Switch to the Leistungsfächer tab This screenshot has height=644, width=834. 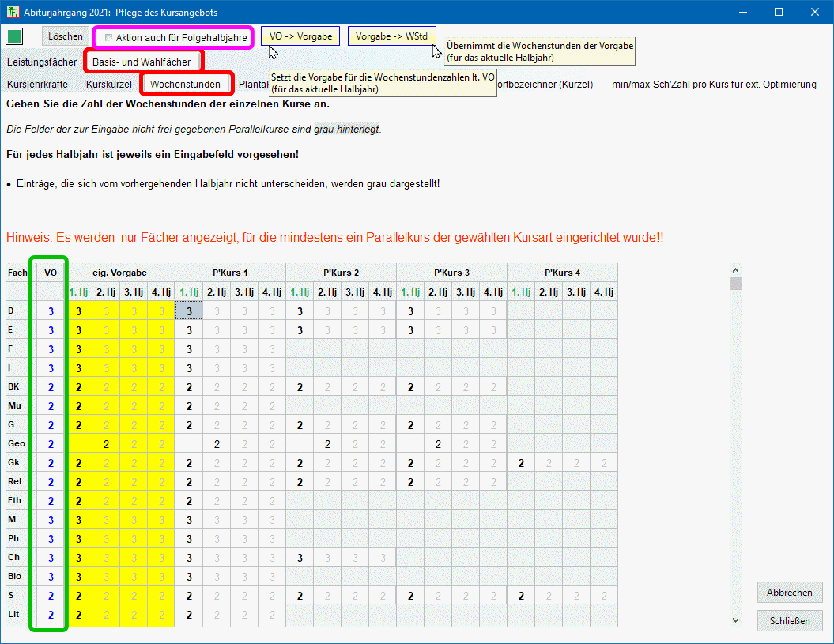[x=42, y=62]
